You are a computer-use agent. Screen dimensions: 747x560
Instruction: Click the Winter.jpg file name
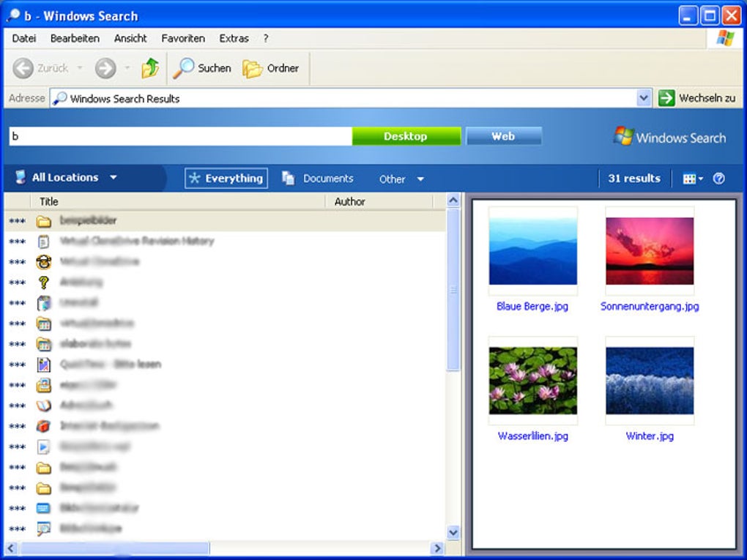pyautogui.click(x=650, y=436)
